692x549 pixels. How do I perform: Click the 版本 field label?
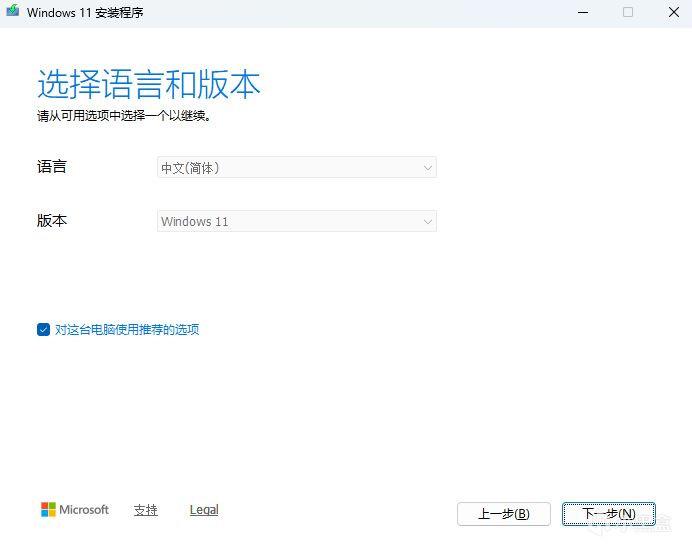(52, 220)
